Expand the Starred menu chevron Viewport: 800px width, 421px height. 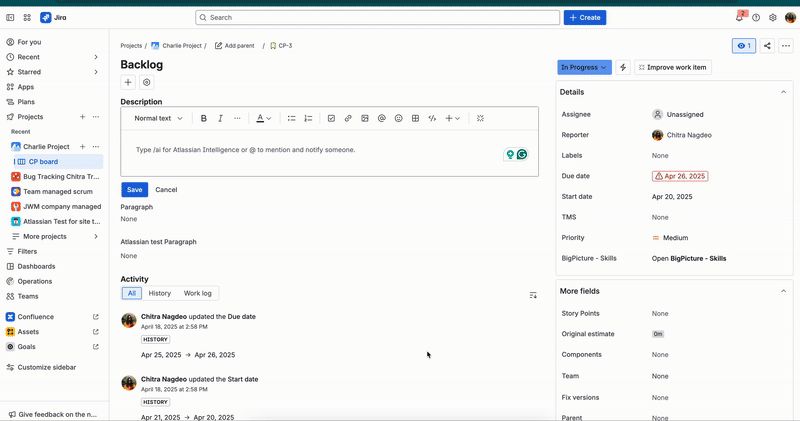(x=96, y=72)
